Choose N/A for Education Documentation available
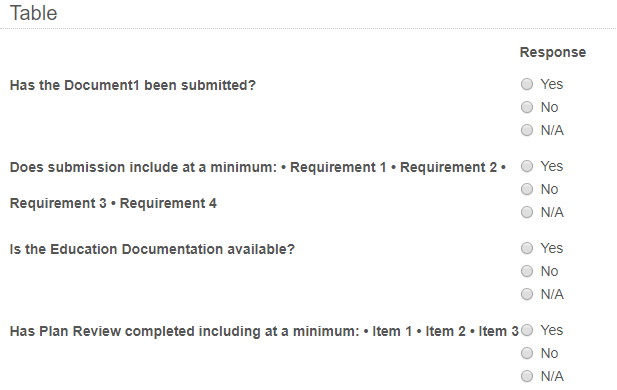The height and width of the screenshot is (390, 617). (x=527, y=294)
